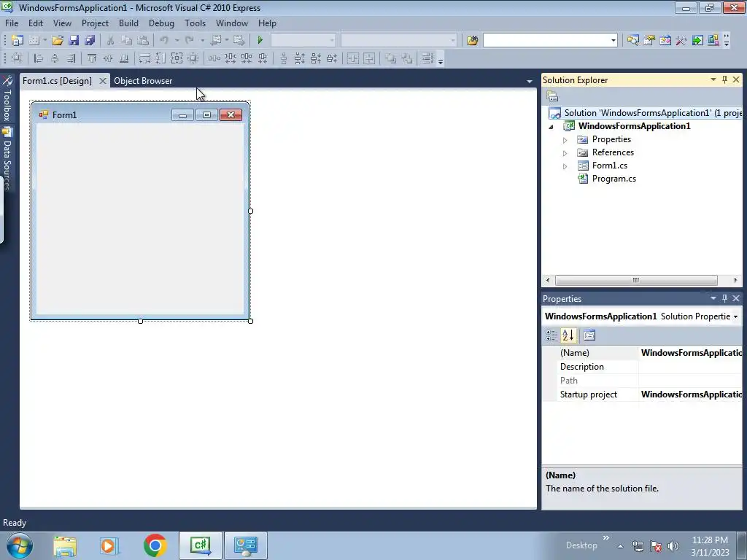
Task: Open Google Chrome from the taskbar
Action: coord(155,545)
